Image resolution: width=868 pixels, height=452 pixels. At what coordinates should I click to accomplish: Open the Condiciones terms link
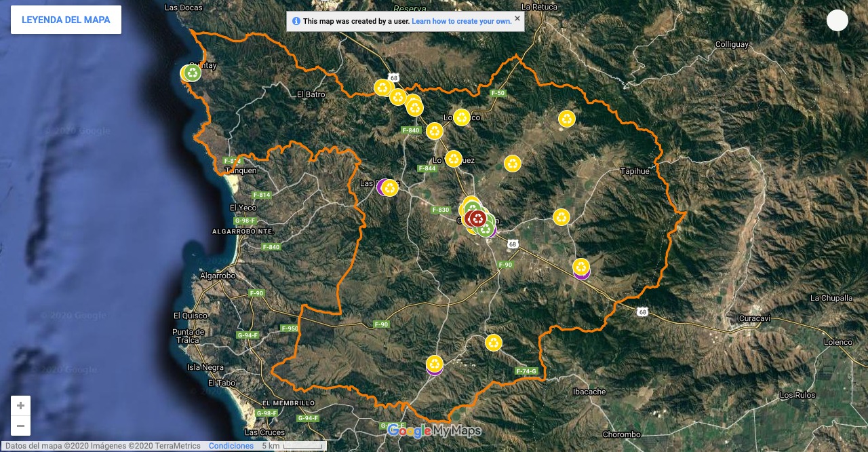231,446
